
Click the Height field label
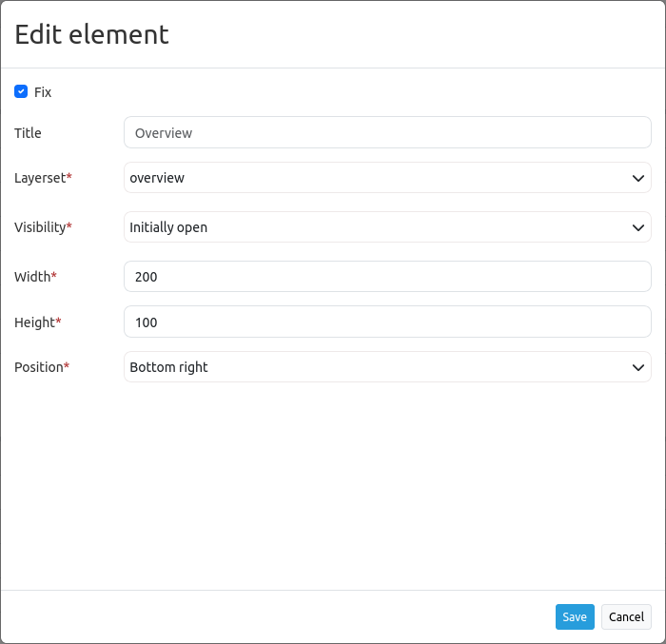point(34,322)
